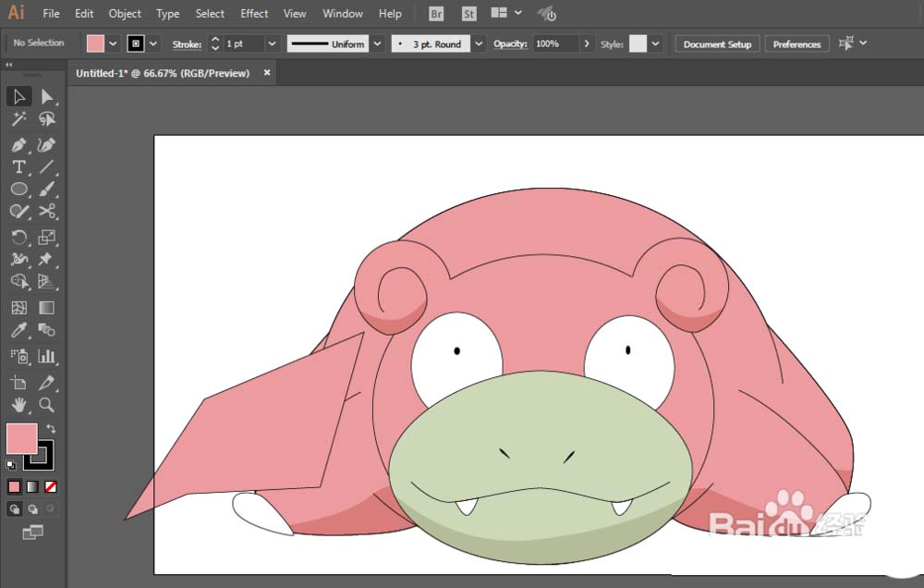Collapse the tools panel double-arrow

coord(9,65)
